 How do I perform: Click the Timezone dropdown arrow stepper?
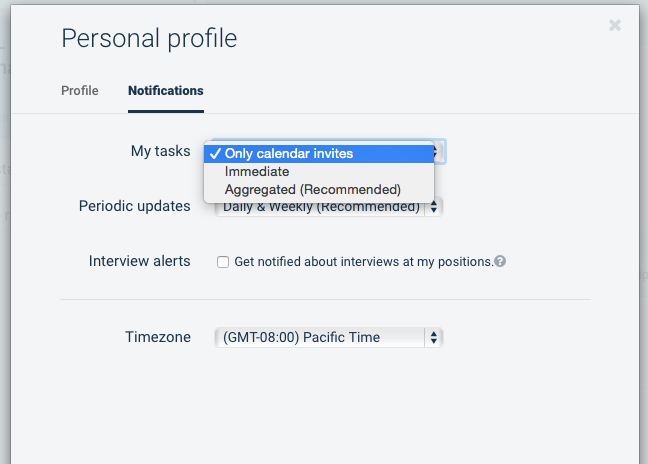(434, 337)
